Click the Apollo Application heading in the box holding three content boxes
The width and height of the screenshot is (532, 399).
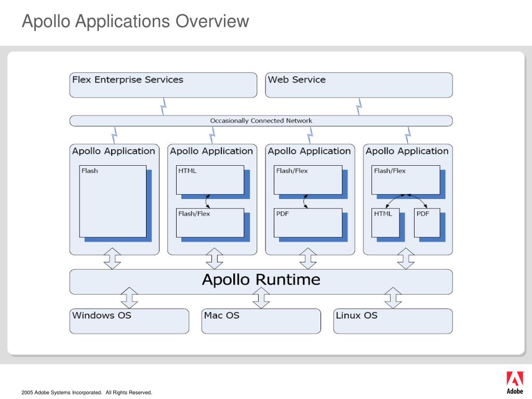pos(407,151)
